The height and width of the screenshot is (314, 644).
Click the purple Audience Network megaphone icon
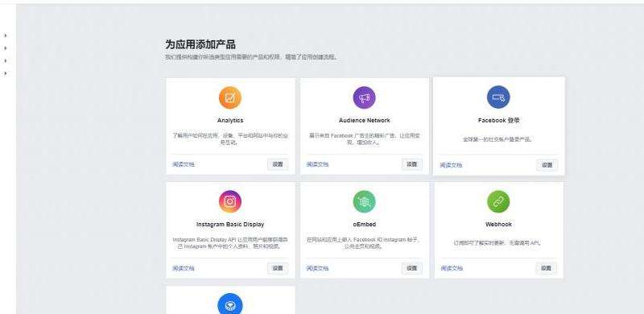tap(365, 97)
